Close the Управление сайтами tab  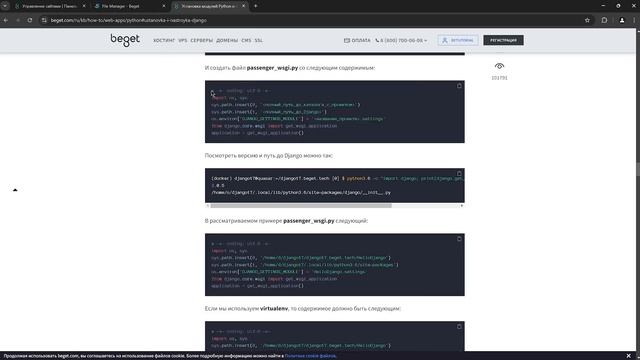(84, 6)
